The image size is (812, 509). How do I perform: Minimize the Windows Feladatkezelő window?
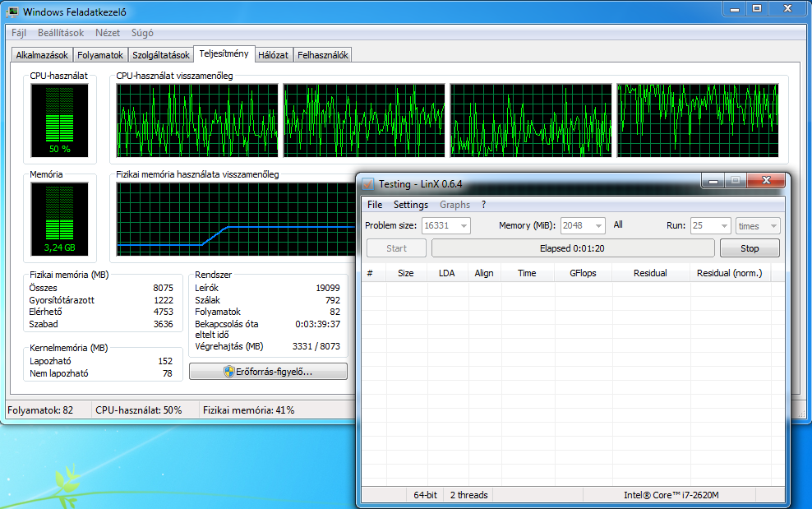734,8
